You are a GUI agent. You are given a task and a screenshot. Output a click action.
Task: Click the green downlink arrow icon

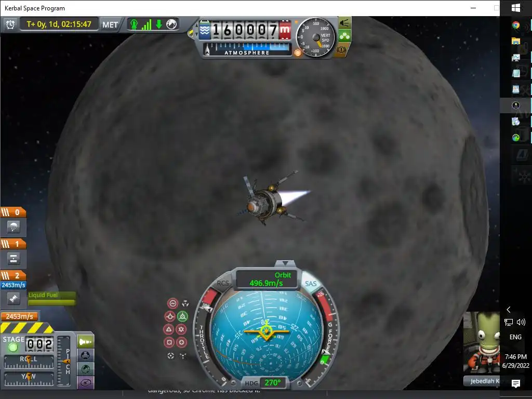pos(159,24)
